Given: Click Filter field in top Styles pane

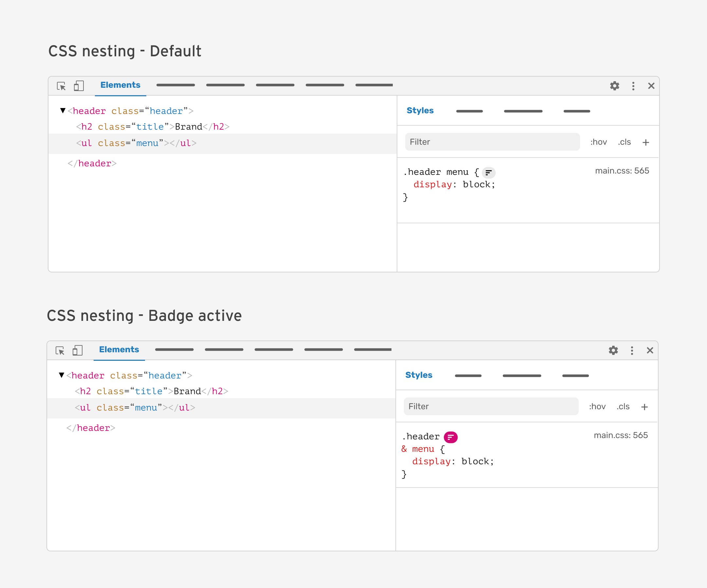Looking at the screenshot, I should (x=492, y=142).
